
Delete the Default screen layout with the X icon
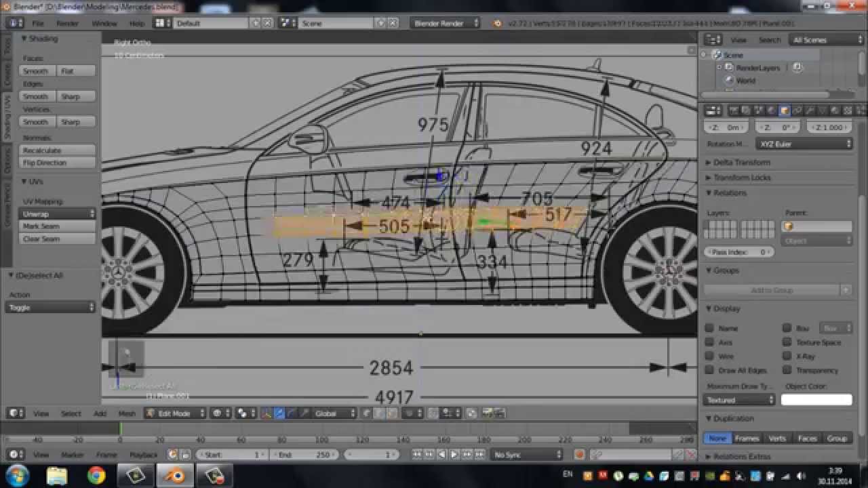tap(267, 23)
